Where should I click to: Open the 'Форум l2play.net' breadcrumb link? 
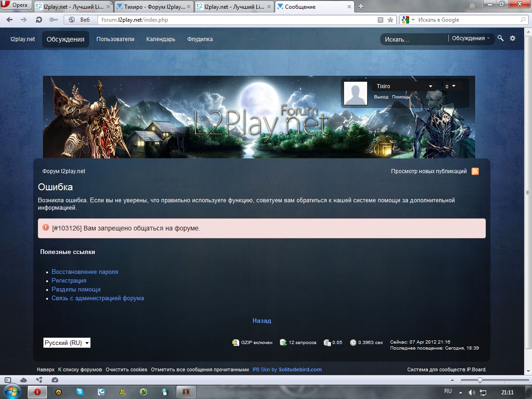point(64,171)
